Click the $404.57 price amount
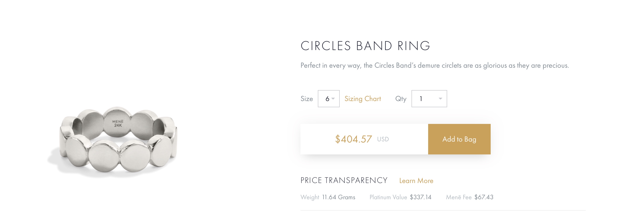This screenshot has width=644, height=214. tap(353, 139)
